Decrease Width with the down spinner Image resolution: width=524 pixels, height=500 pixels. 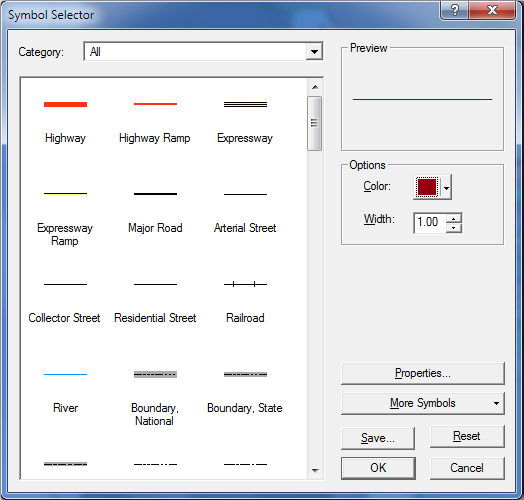click(454, 228)
